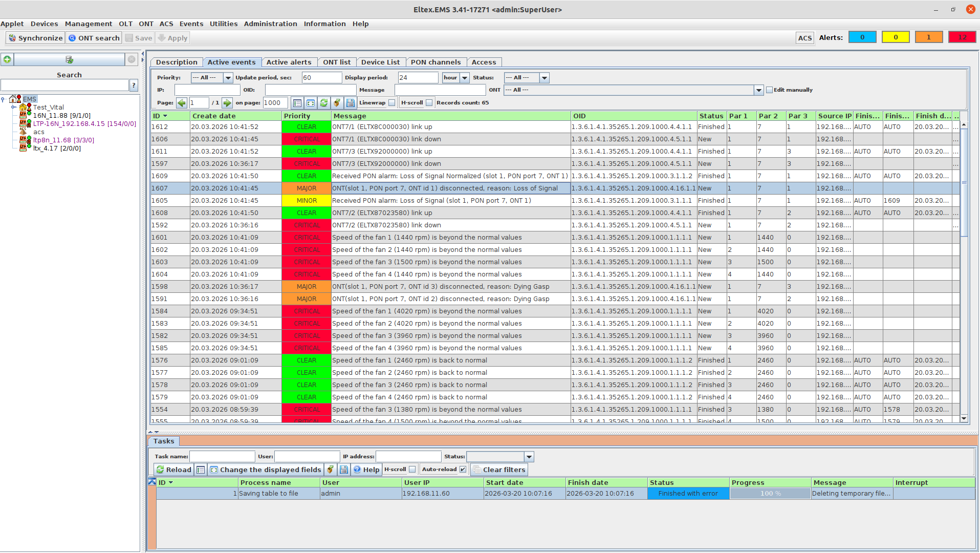Click the database refresh icon above Search
The image size is (980, 553).
click(69, 60)
